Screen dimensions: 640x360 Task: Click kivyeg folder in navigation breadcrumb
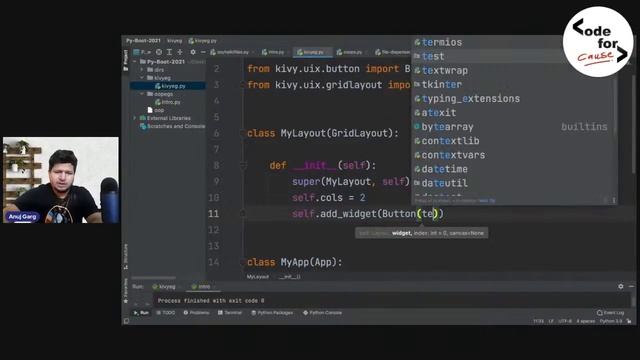[x=174, y=41]
